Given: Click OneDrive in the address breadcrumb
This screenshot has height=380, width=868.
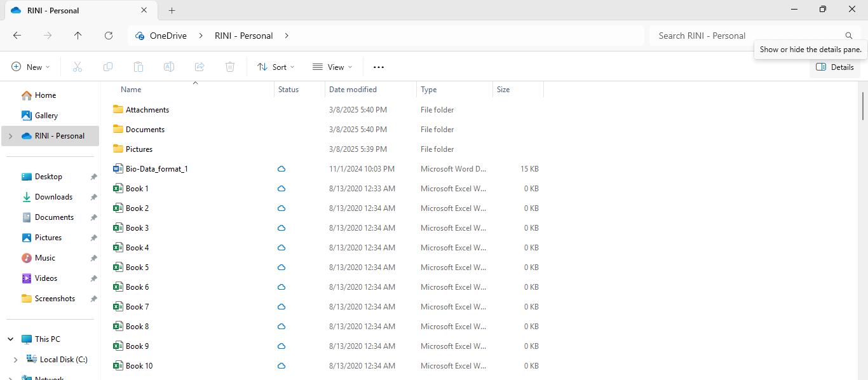Looking at the screenshot, I should tap(168, 36).
